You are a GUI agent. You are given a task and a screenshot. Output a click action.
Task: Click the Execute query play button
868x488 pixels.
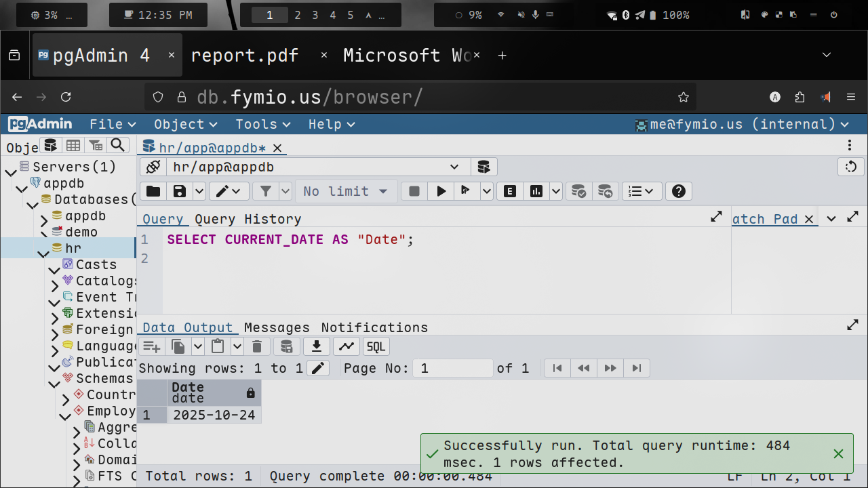[x=441, y=192]
